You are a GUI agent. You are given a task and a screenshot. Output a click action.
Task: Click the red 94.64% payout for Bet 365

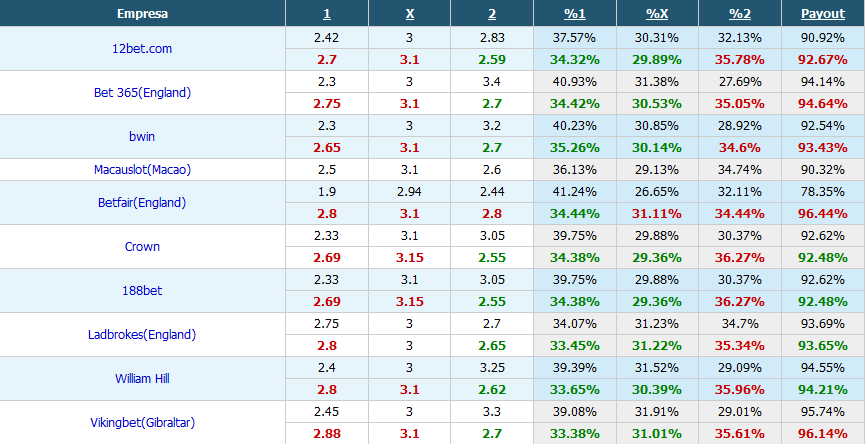pos(823,104)
